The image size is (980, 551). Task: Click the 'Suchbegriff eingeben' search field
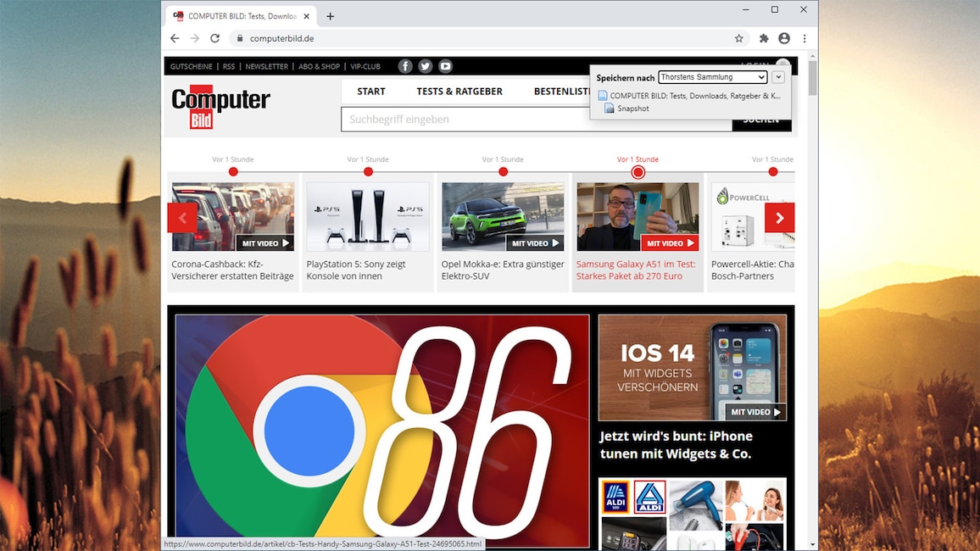(x=536, y=120)
